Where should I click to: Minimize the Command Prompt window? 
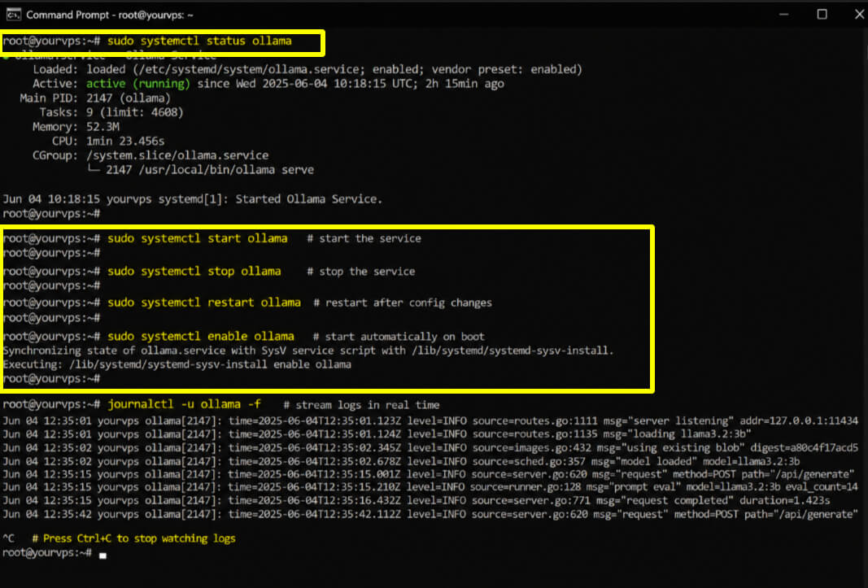point(783,15)
